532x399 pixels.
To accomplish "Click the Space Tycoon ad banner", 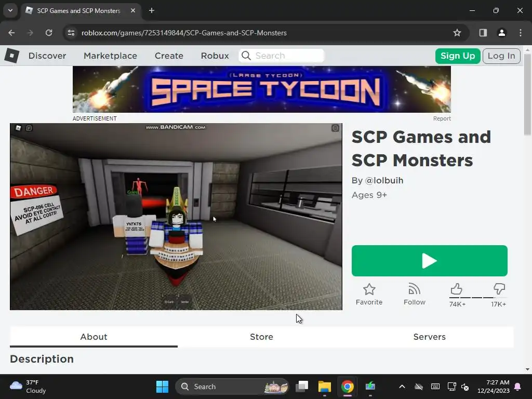I will pos(262,89).
